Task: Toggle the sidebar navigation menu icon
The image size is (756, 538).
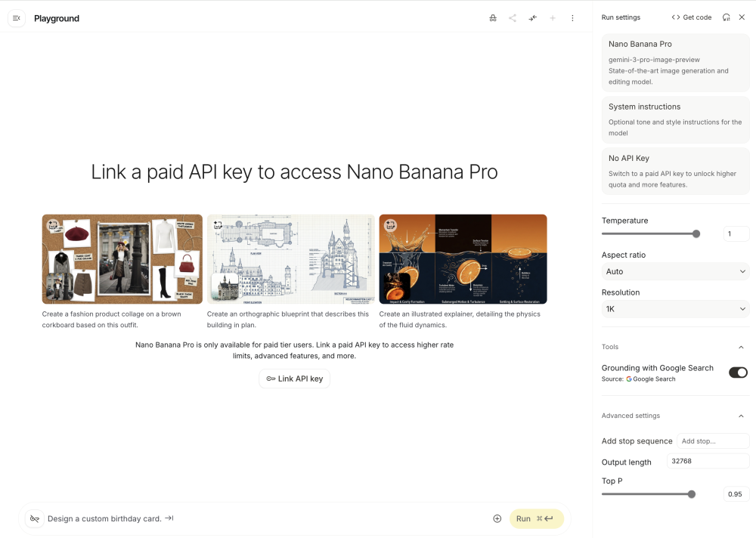Action: click(x=17, y=18)
